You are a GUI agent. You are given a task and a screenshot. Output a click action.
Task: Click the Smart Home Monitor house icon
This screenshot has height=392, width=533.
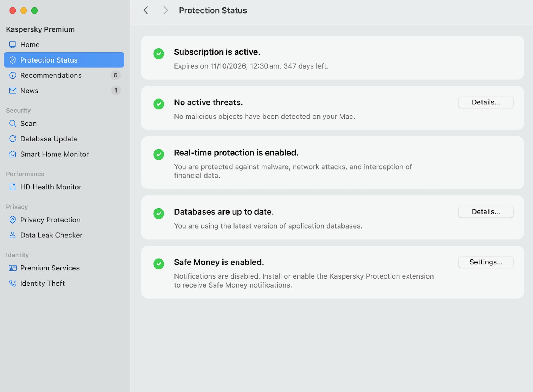click(x=12, y=154)
